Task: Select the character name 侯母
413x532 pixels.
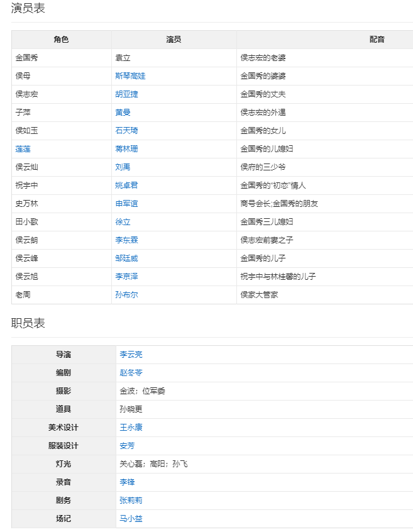Action: [x=23, y=76]
